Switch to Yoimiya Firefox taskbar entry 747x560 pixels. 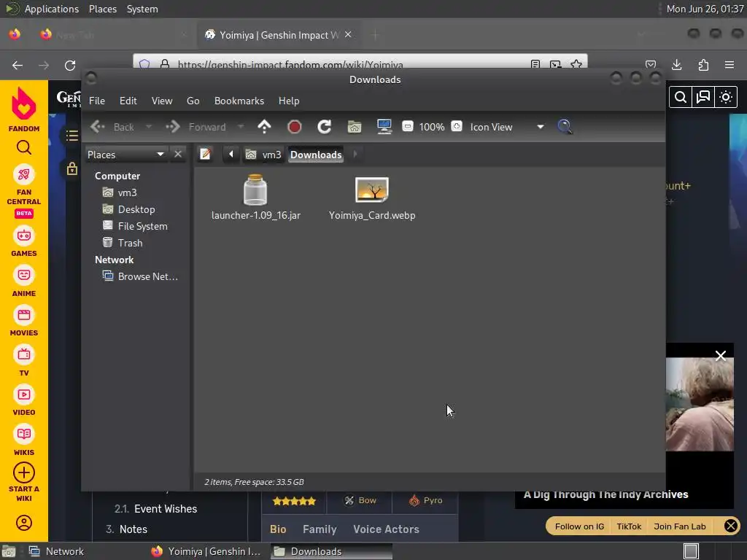206,551
